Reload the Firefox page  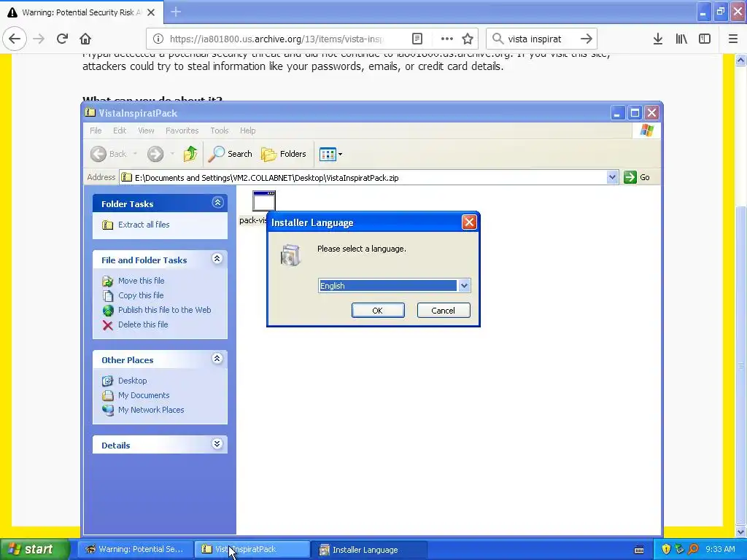[62, 39]
